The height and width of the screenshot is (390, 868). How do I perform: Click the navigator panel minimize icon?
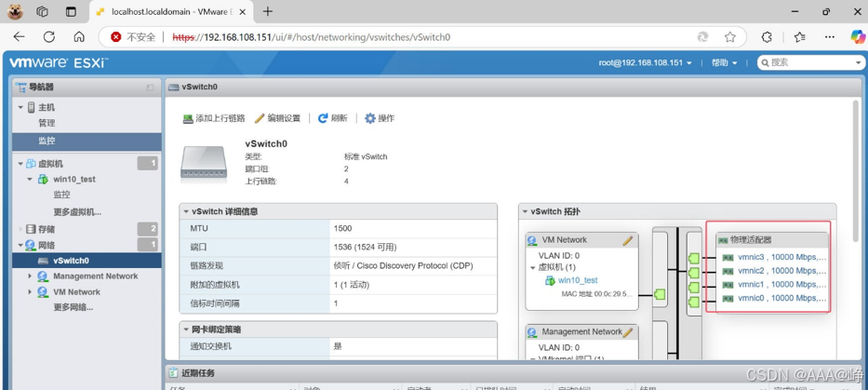click(150, 87)
